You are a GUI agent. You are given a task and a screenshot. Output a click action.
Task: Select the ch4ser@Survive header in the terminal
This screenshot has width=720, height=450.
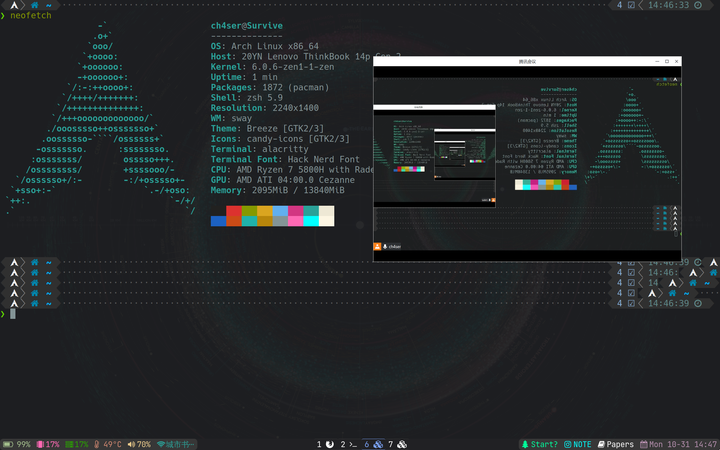247,26
